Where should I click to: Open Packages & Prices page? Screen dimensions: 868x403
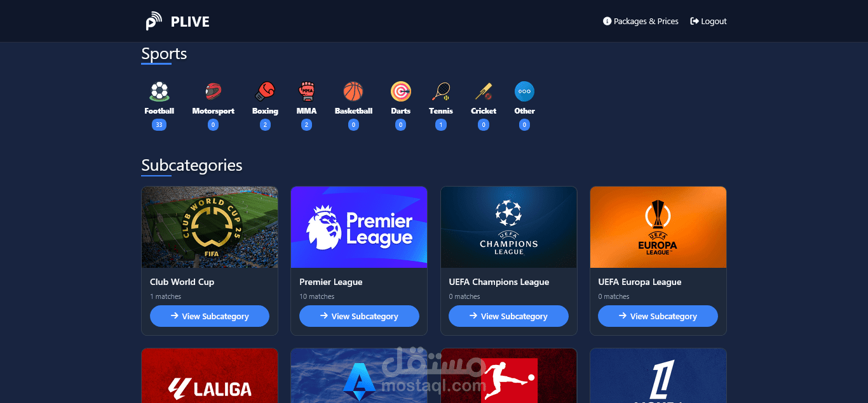[x=641, y=21]
